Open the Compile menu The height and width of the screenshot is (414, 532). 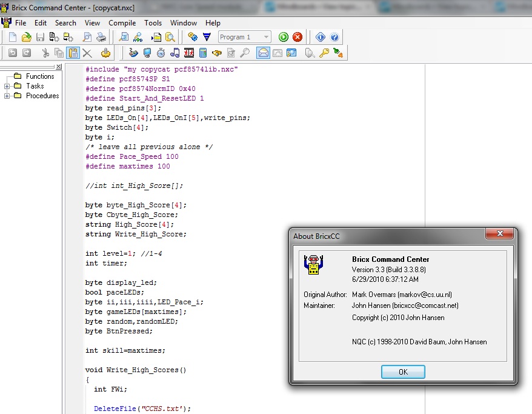pyautogui.click(x=122, y=23)
